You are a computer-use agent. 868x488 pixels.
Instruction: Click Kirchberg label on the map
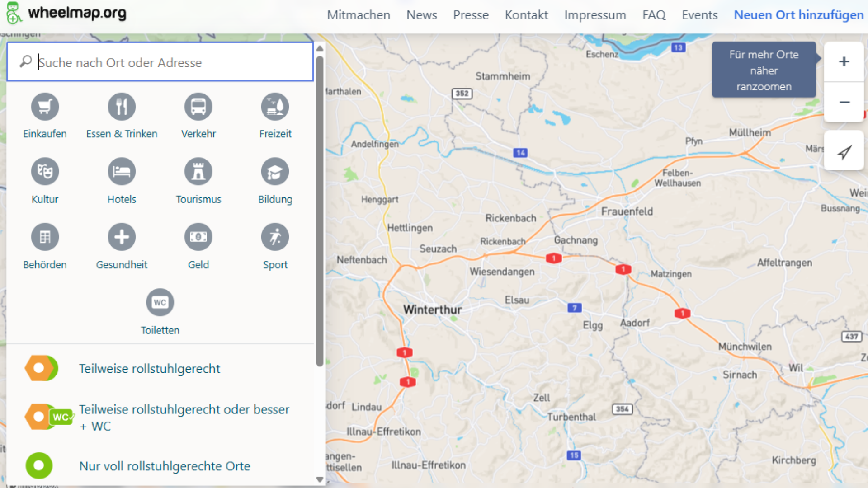(x=794, y=460)
